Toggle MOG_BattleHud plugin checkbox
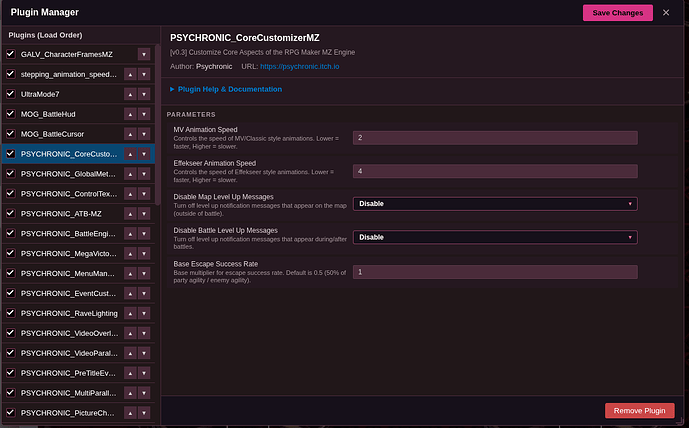 point(11,114)
